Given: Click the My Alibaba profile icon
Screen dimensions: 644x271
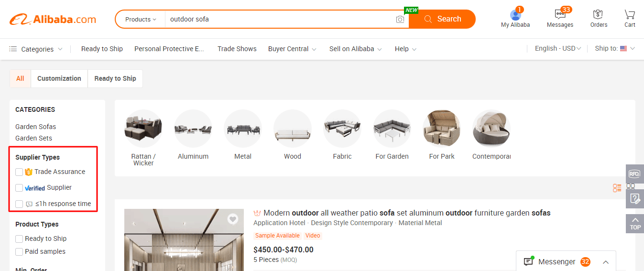Looking at the screenshot, I should [x=515, y=15].
